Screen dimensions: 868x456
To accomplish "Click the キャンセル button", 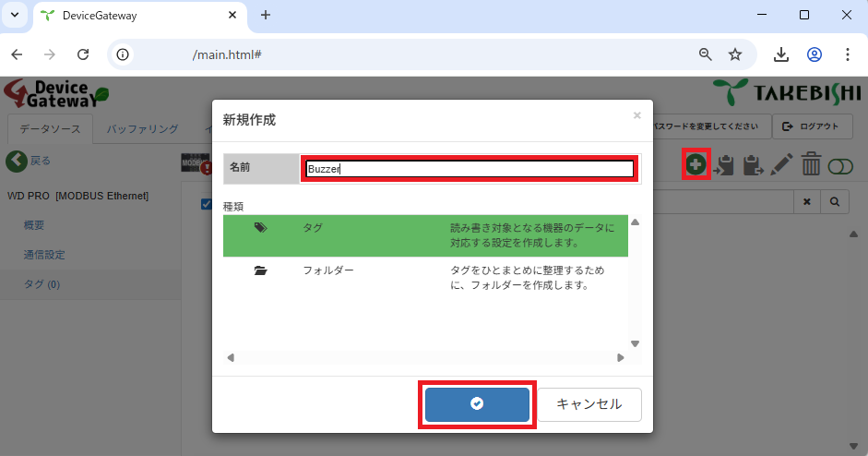I will coord(589,404).
